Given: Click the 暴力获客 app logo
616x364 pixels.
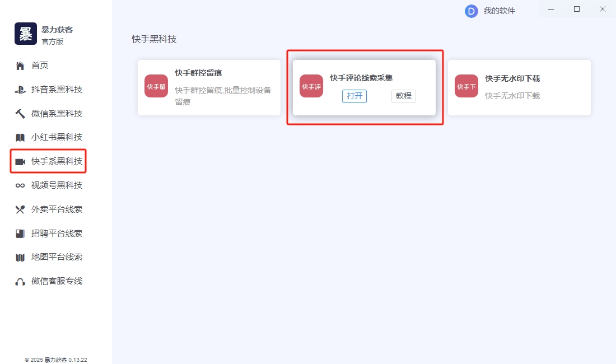Looking at the screenshot, I should pos(25,34).
